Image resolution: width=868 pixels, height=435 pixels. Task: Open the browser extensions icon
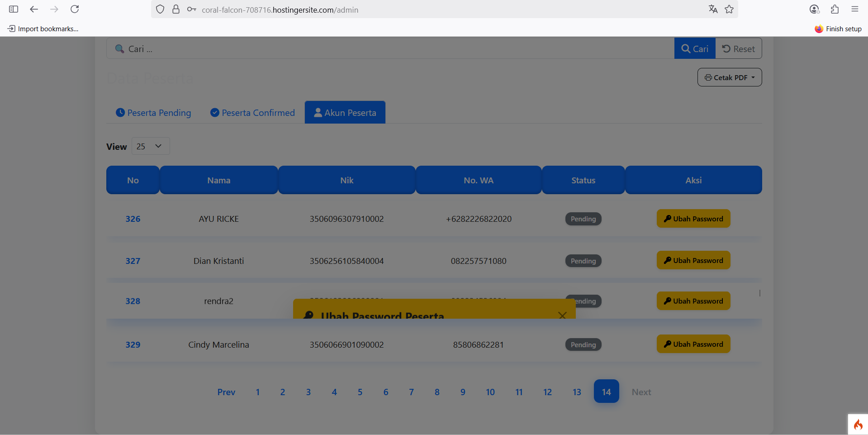(835, 9)
